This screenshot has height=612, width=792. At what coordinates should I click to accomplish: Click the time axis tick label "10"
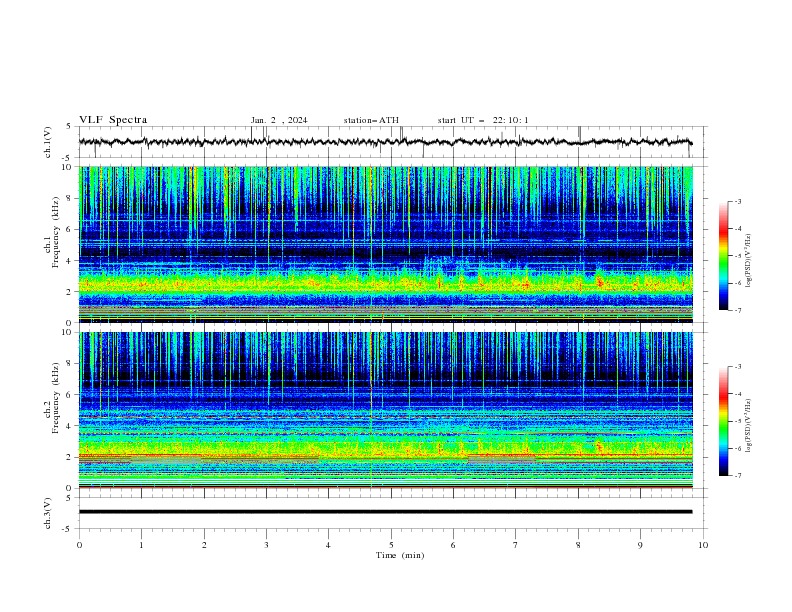point(703,545)
